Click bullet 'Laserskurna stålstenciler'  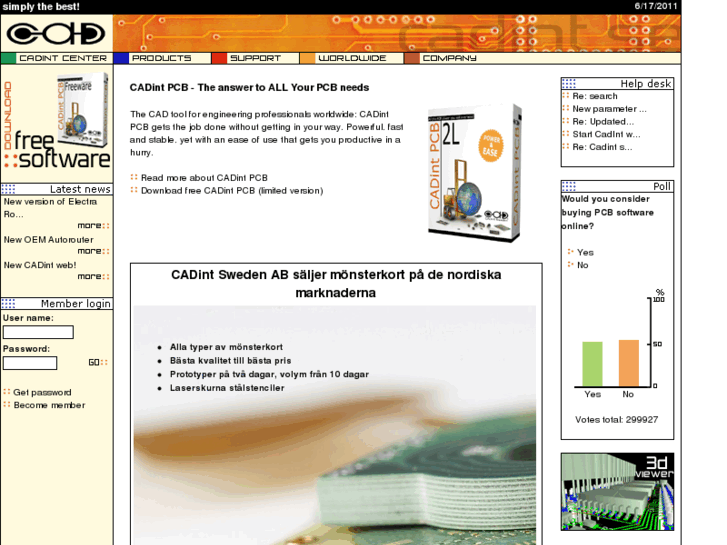[227, 388]
